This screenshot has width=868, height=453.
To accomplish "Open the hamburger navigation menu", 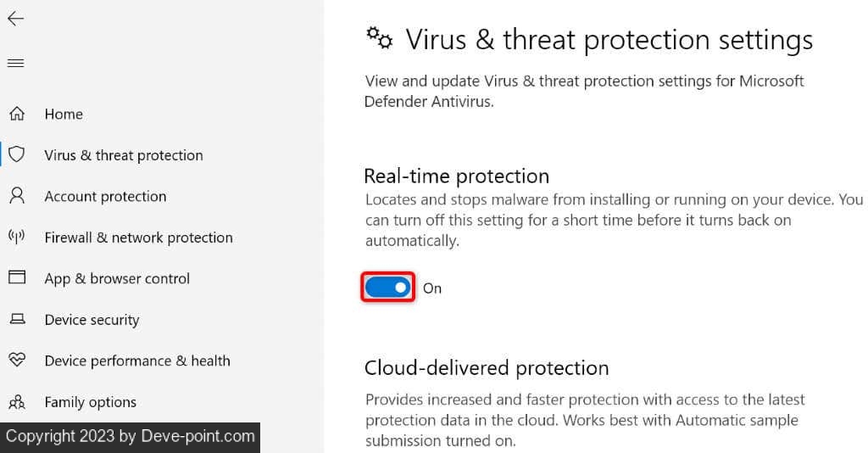I will tap(15, 63).
